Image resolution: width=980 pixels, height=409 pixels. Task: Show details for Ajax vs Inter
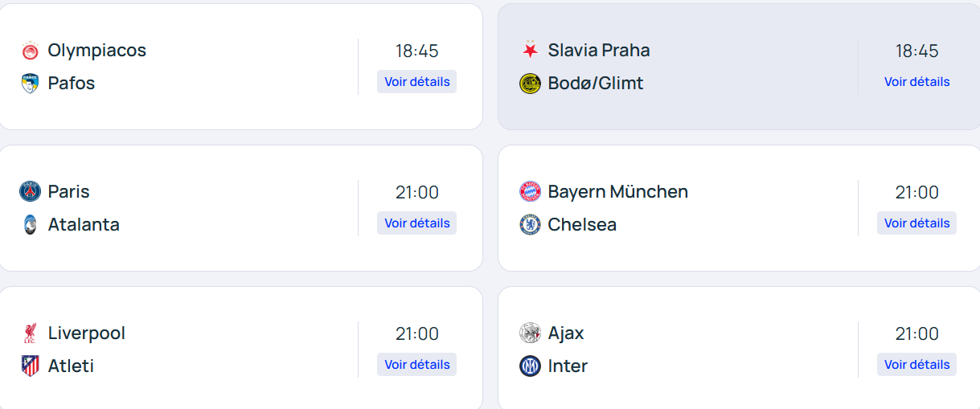click(916, 365)
